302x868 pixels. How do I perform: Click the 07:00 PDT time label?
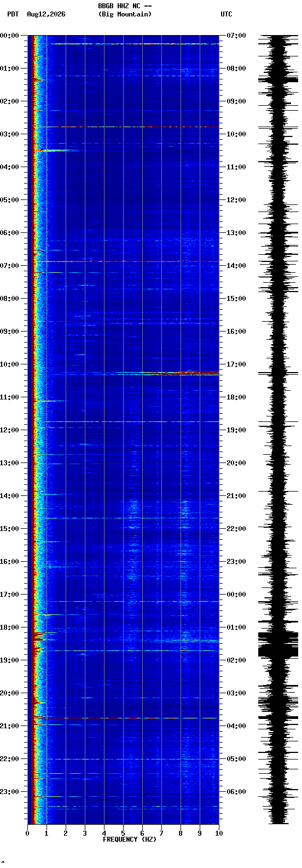9,266
